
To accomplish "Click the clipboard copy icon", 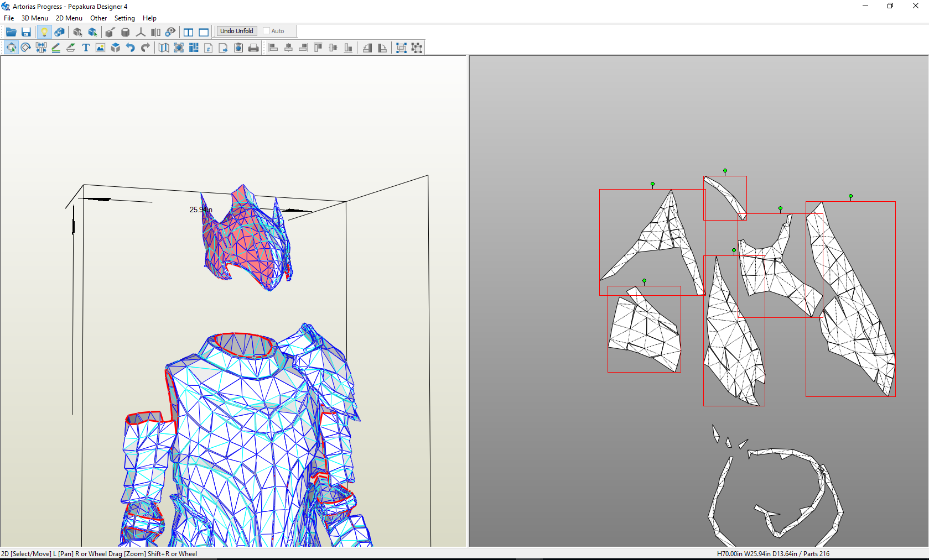I will tap(238, 48).
